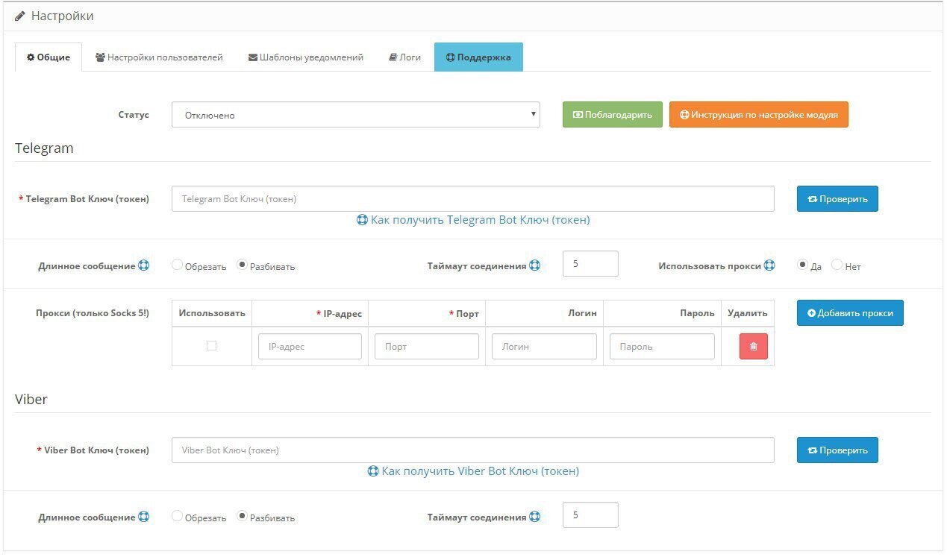This screenshot has height=560, width=947.
Task: Click help icon beside Telegram Таймаут соединения
Action: pos(535,265)
